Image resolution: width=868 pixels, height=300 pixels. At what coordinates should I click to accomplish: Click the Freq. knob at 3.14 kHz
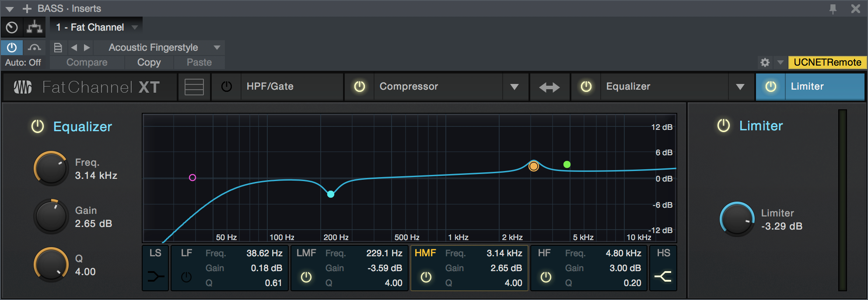tap(51, 168)
